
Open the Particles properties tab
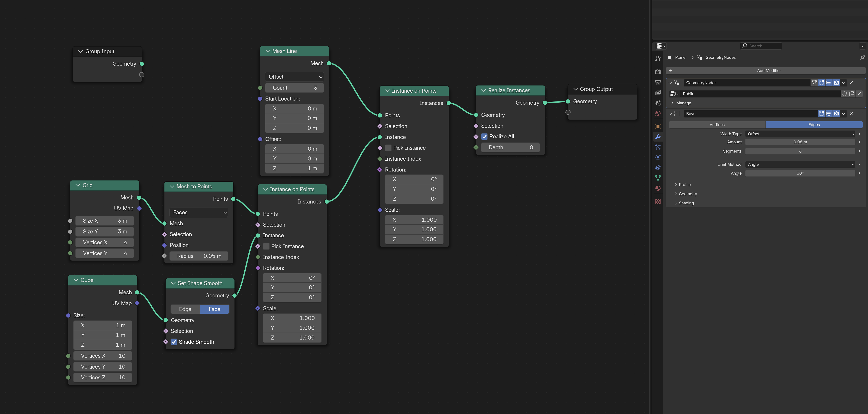pos(658,147)
